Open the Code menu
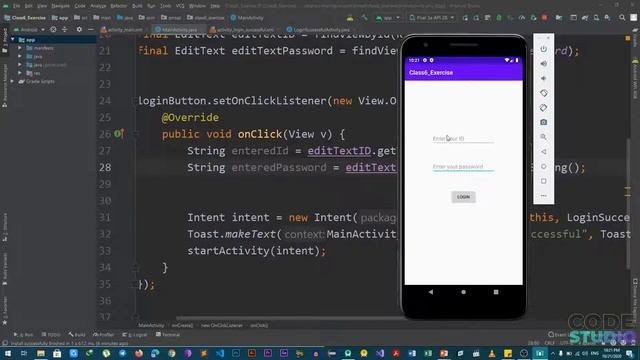The height and width of the screenshot is (360, 640). [80, 6]
